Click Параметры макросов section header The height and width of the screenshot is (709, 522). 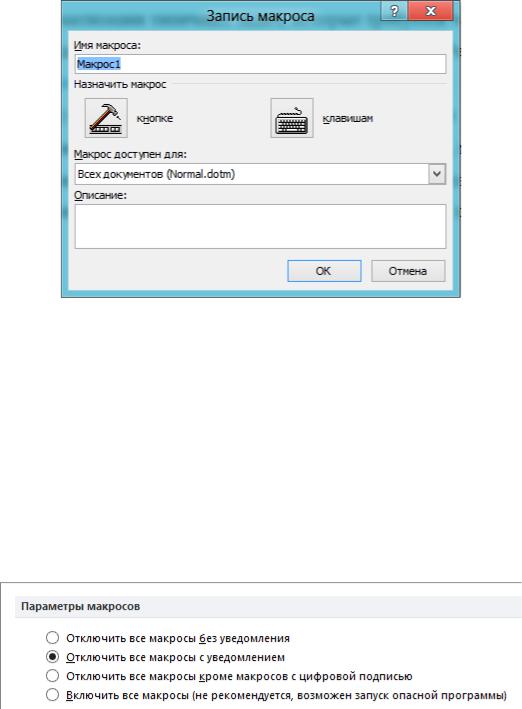(81, 606)
